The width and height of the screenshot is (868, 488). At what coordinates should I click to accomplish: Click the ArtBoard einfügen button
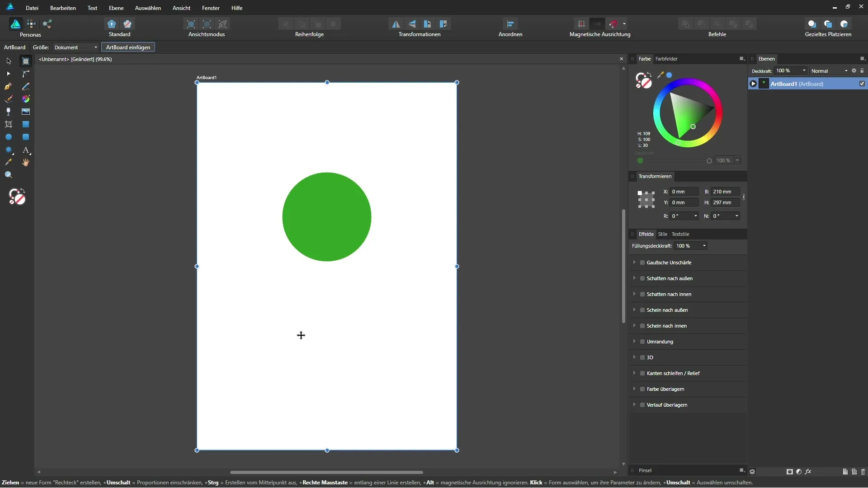click(128, 47)
